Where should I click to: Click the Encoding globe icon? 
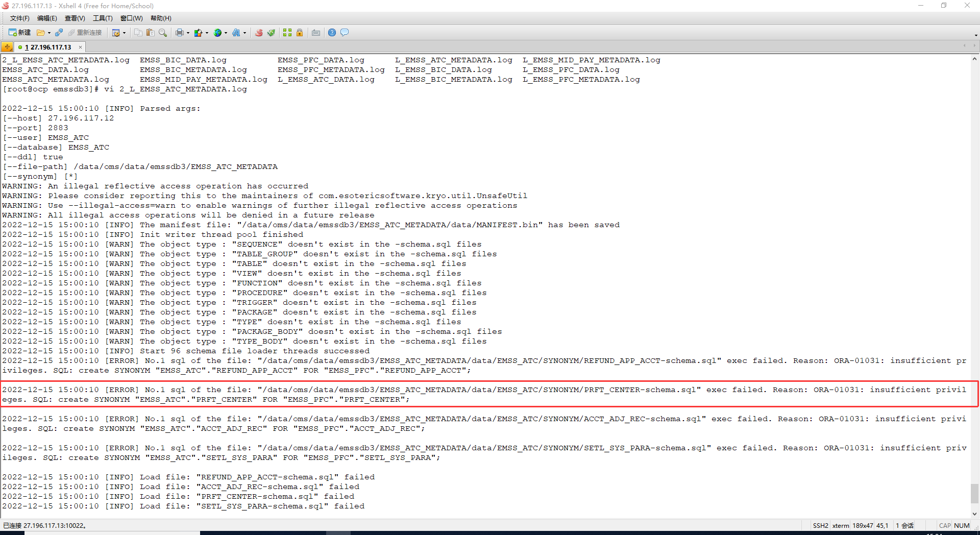(217, 33)
